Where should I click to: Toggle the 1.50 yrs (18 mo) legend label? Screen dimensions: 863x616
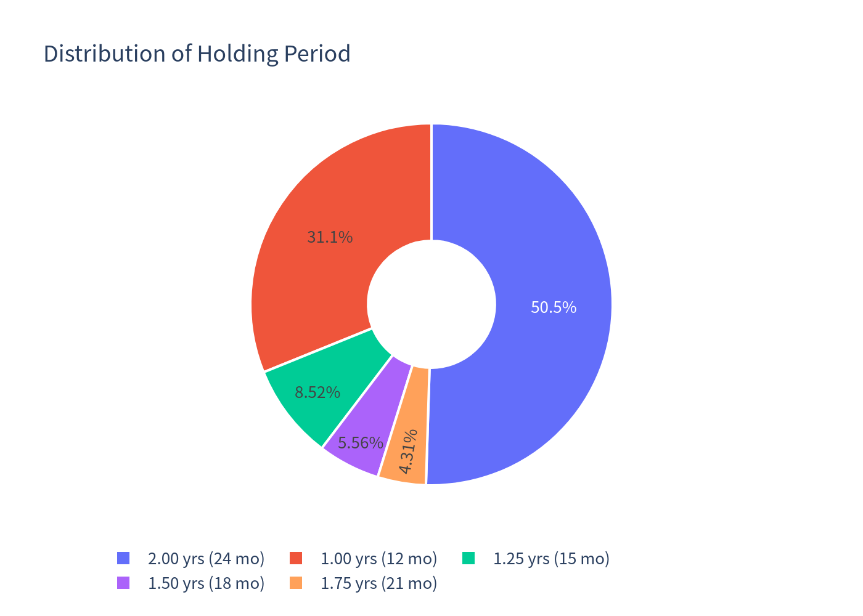[206, 583]
